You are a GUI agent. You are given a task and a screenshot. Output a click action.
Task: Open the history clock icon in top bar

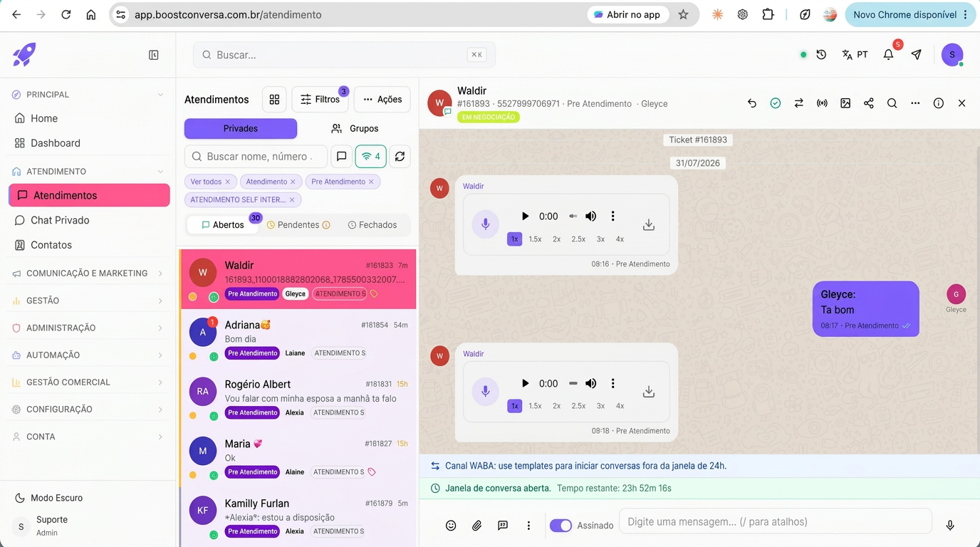pyautogui.click(x=821, y=55)
